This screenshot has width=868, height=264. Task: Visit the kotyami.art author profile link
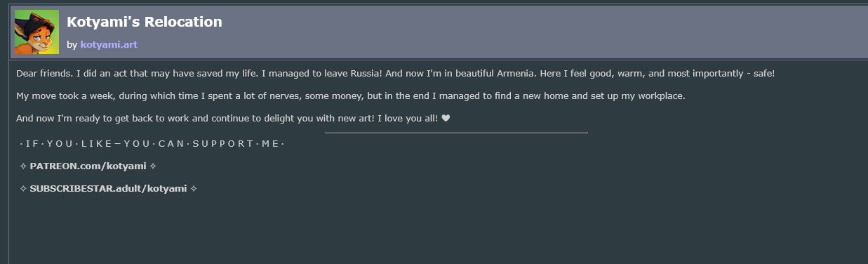click(109, 44)
